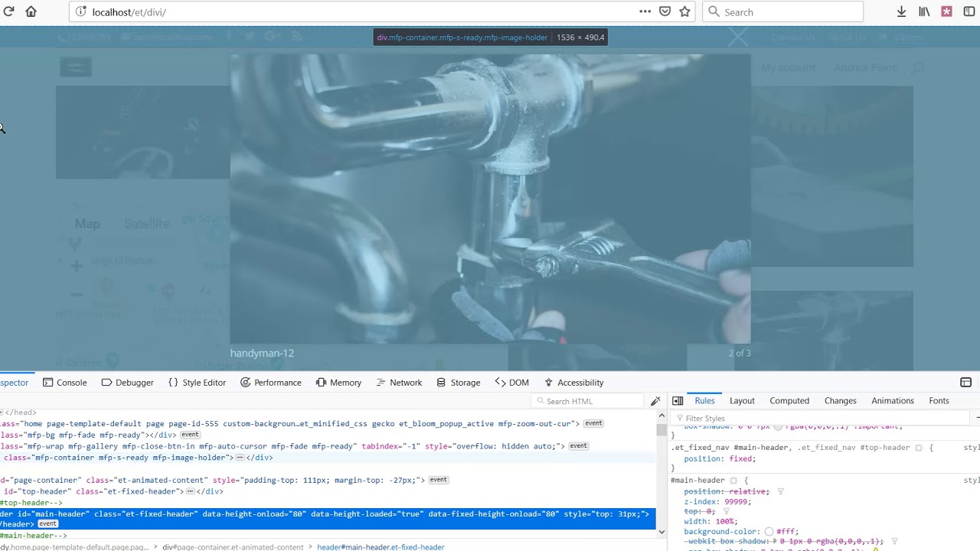Filter rules for overridden position: relative

tap(780, 492)
